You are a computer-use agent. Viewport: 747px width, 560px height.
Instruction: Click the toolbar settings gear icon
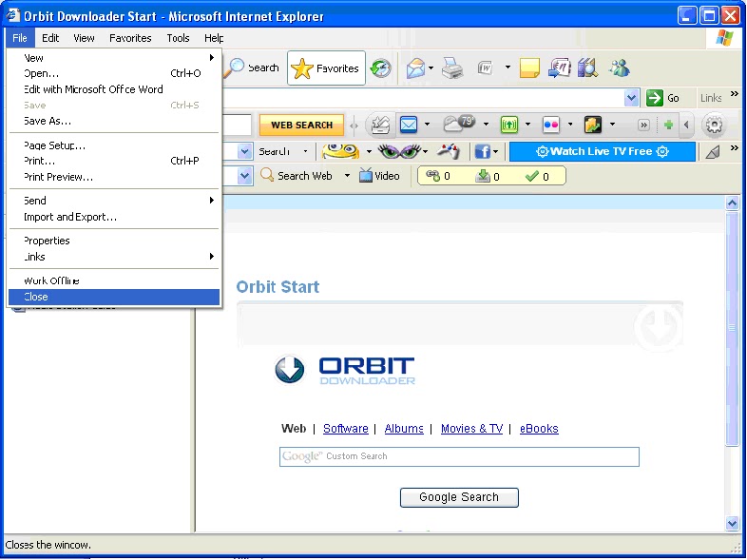click(714, 125)
